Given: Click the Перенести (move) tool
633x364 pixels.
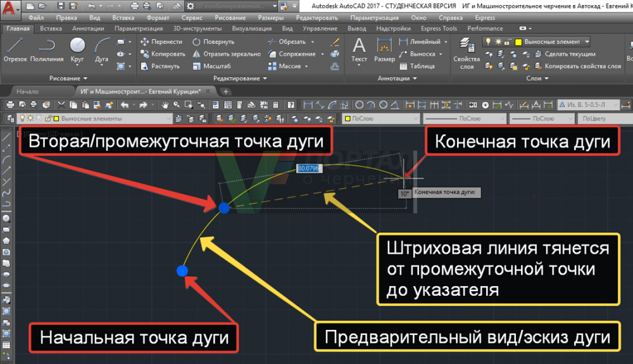Looking at the screenshot, I should pyautogui.click(x=161, y=42).
